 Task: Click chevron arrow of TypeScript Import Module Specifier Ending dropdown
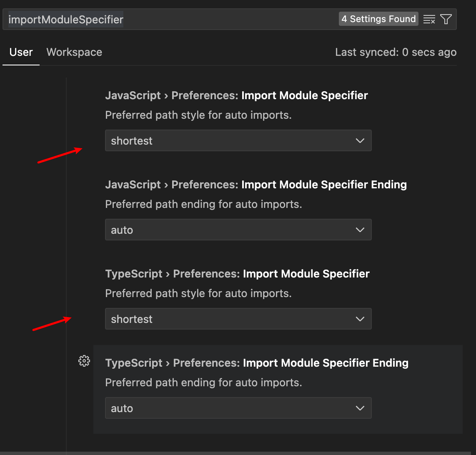point(360,408)
